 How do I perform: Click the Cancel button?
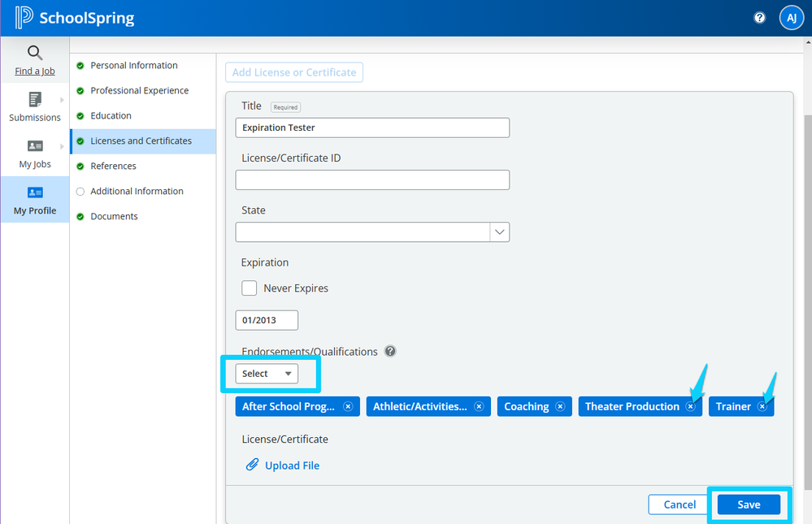[679, 505]
